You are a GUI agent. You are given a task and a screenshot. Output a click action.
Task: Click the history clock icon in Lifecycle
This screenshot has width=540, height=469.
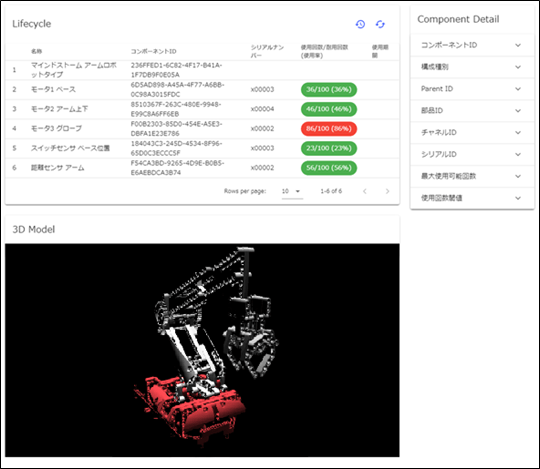[x=360, y=24]
